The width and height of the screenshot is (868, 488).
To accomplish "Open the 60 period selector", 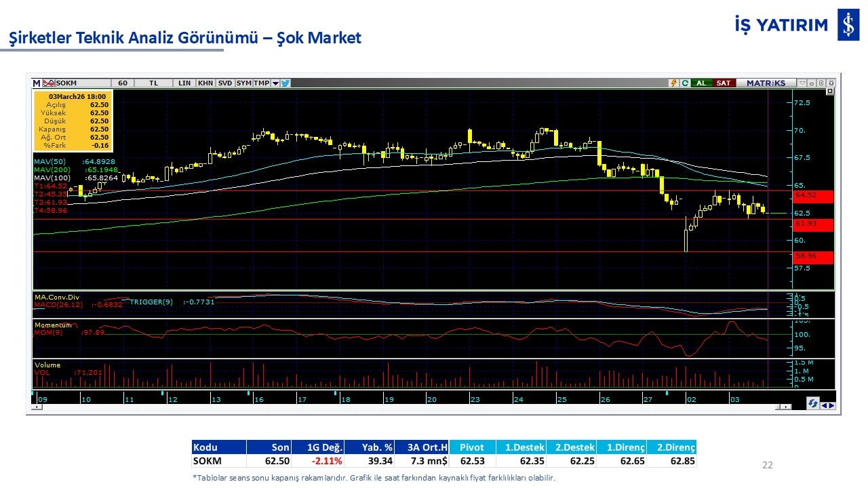I will [123, 83].
